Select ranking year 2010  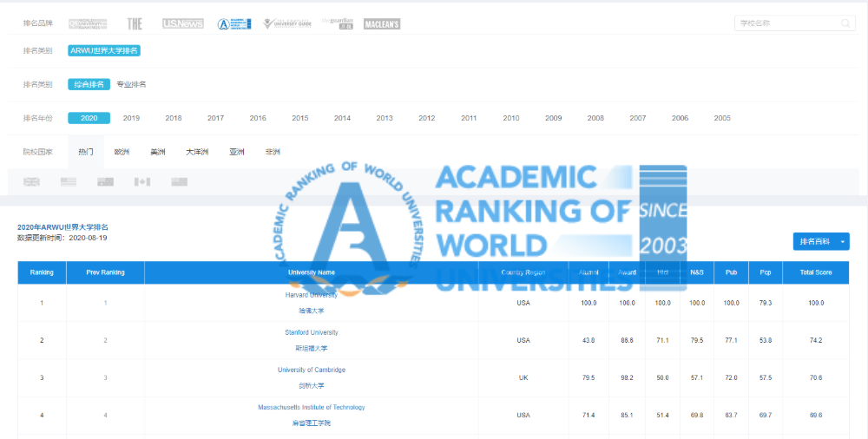(511, 118)
